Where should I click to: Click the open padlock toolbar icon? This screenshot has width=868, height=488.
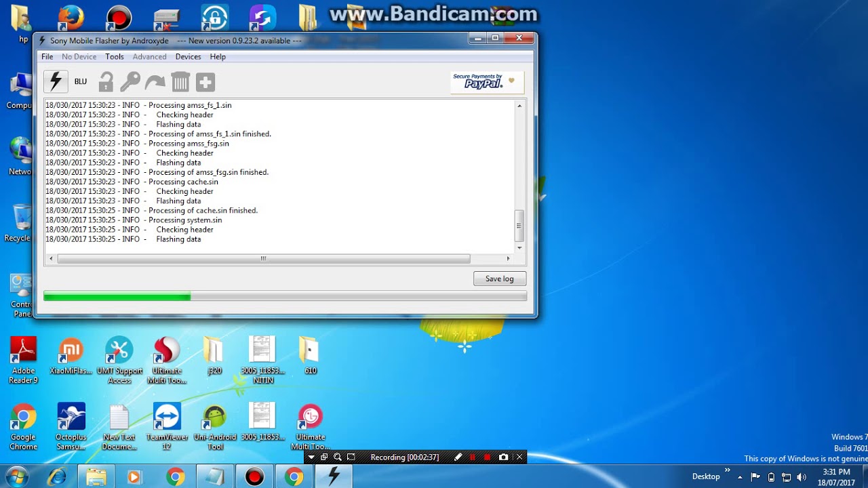pyautogui.click(x=106, y=82)
